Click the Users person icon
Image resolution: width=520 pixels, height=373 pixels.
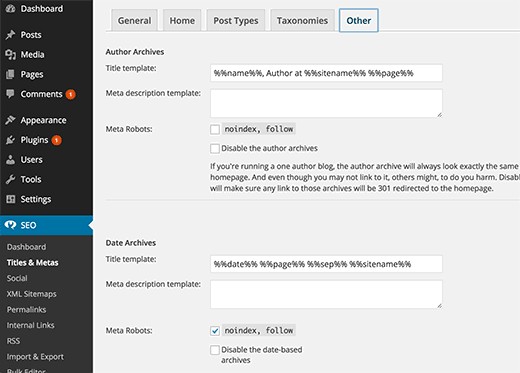[10, 159]
